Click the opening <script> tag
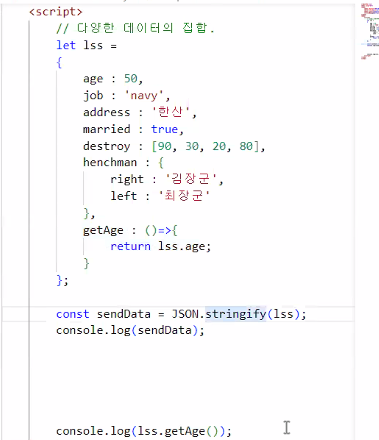 (x=56, y=12)
